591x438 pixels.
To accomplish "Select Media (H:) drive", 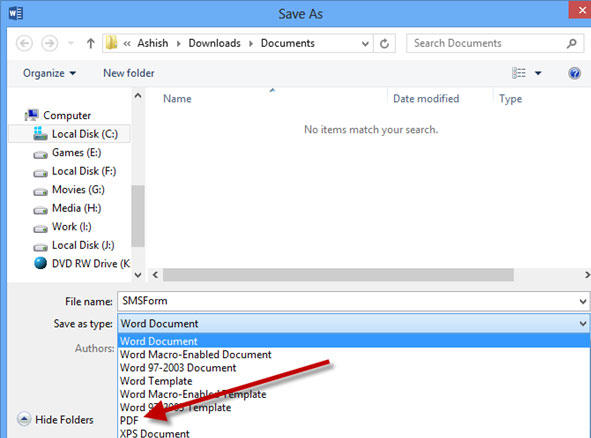I will pyautogui.click(x=67, y=208).
